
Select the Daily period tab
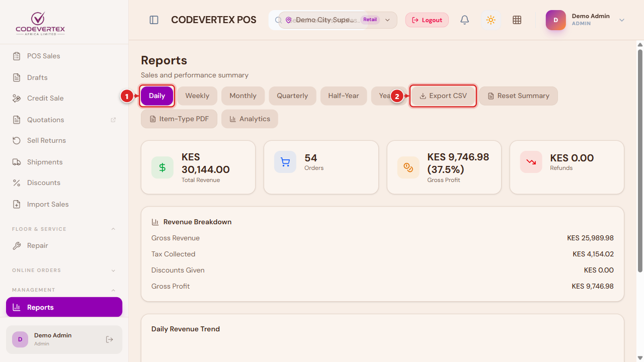point(157,96)
